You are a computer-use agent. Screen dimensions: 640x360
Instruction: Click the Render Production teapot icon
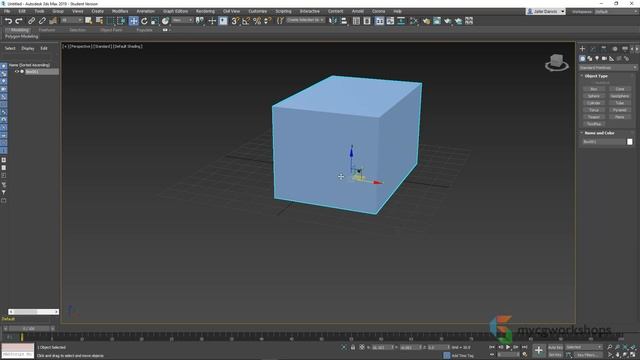tap(447, 21)
